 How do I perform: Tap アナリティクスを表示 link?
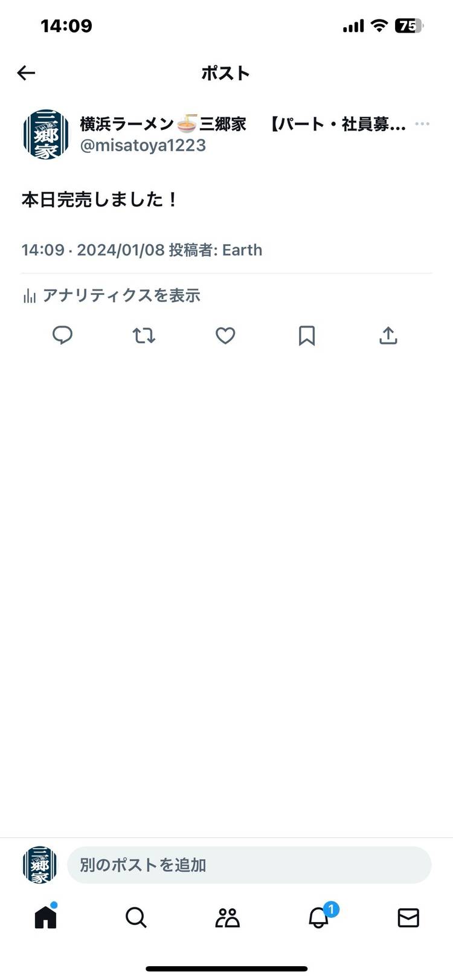(x=121, y=295)
